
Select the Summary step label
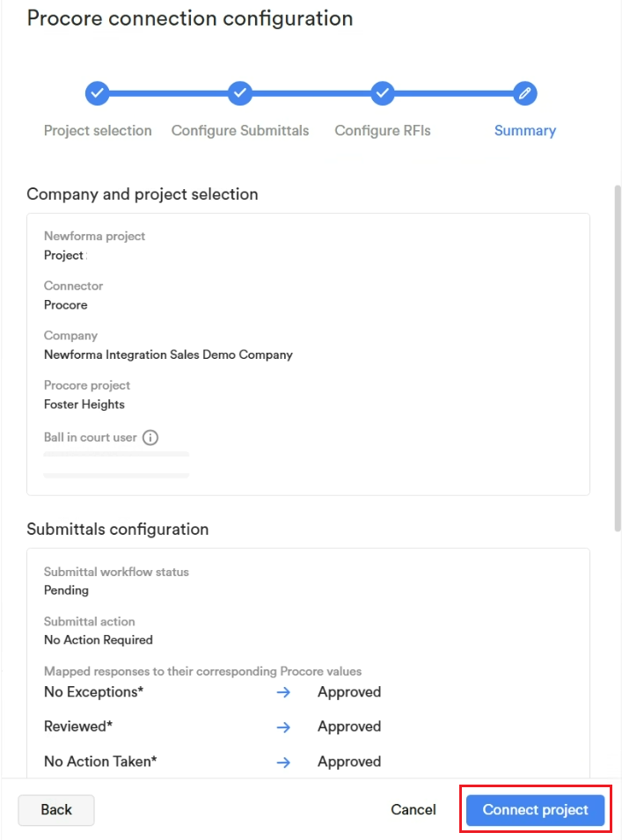(525, 131)
